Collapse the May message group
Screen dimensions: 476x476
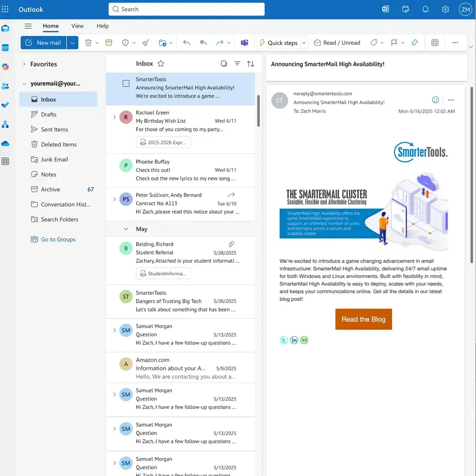(126, 229)
